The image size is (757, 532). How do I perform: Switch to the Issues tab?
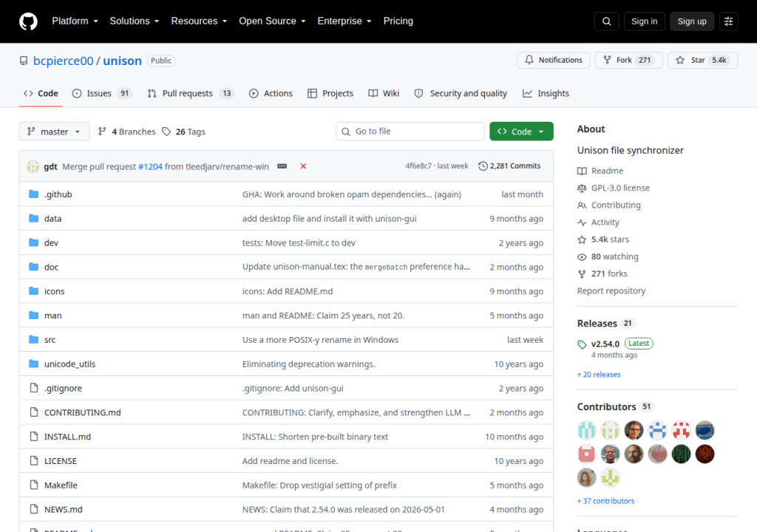click(102, 93)
